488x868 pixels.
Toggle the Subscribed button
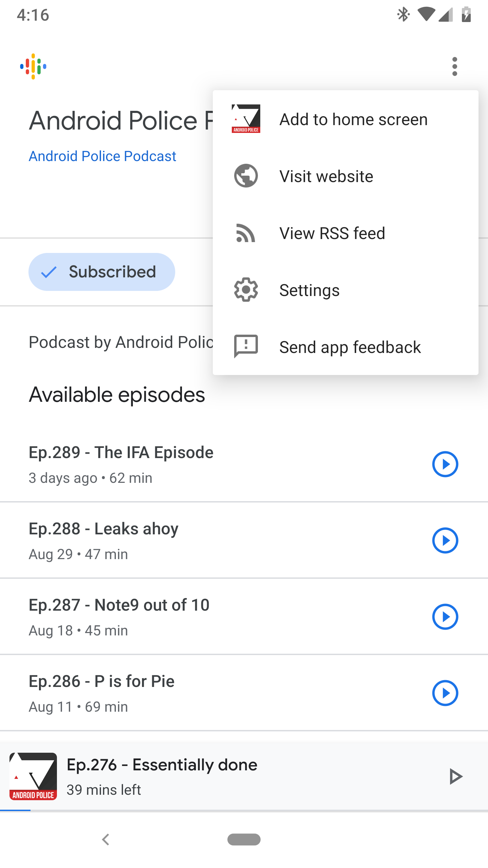click(x=102, y=272)
